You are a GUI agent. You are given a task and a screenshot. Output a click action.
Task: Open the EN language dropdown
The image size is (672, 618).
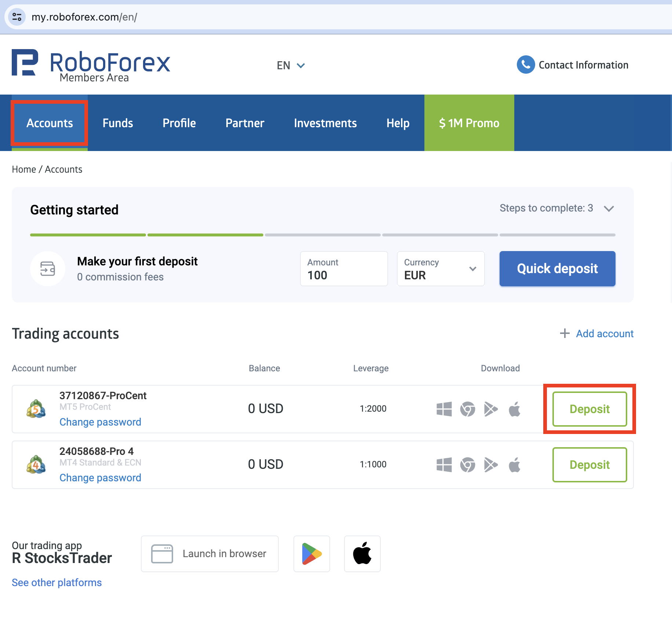(291, 65)
